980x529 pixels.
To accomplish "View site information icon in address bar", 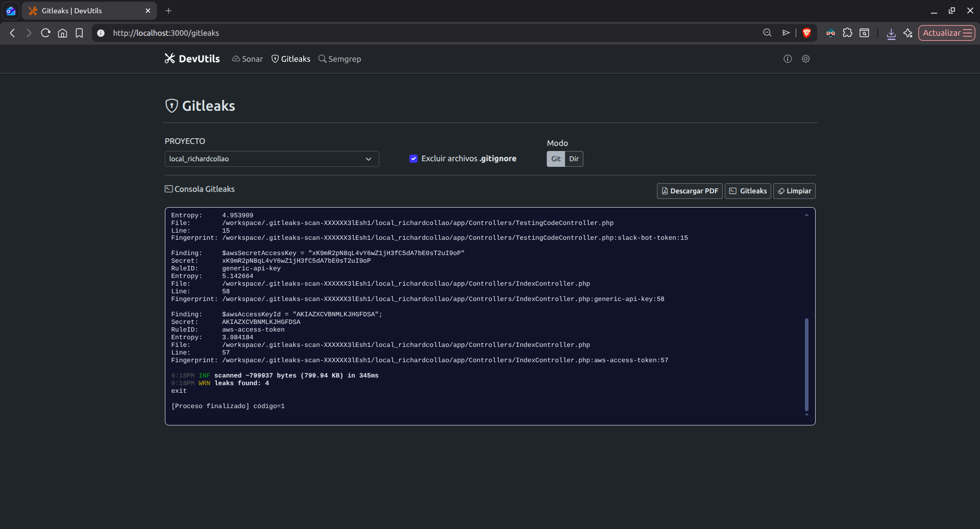I will [x=101, y=33].
